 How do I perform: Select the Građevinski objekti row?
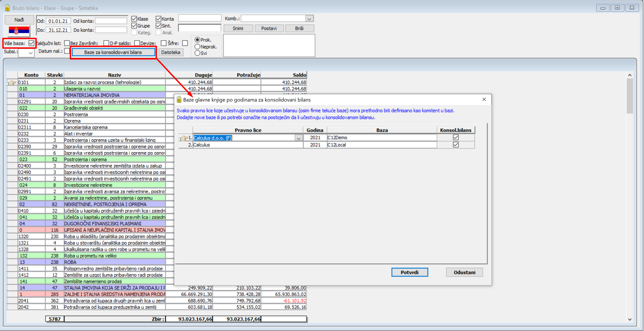[x=90, y=108]
